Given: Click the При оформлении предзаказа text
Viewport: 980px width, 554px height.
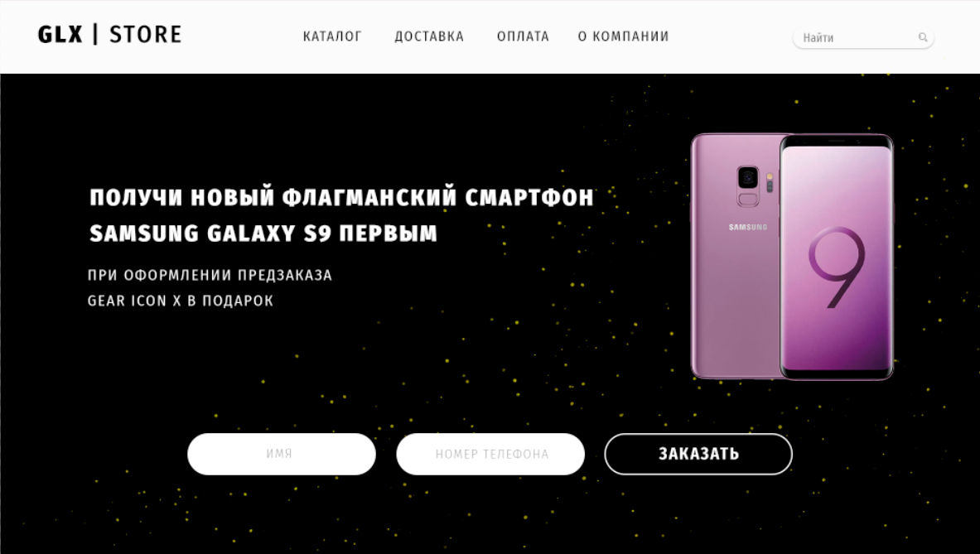Looking at the screenshot, I should coord(210,276).
